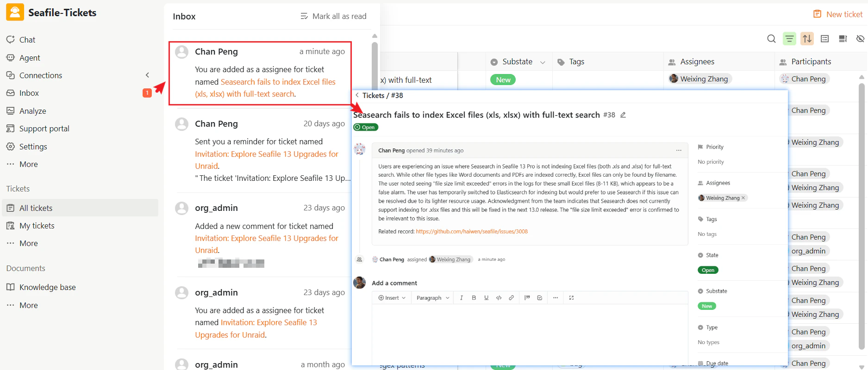Open the GitHub issue 3008 link
Screen dimensions: 868x370
click(472, 232)
